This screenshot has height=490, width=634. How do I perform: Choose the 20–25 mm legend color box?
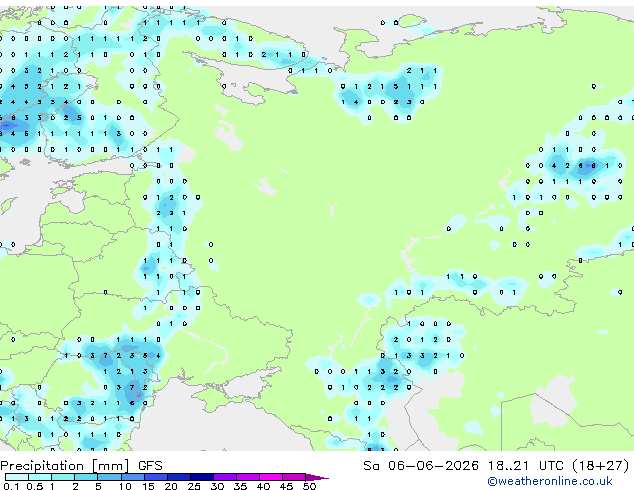click(179, 477)
